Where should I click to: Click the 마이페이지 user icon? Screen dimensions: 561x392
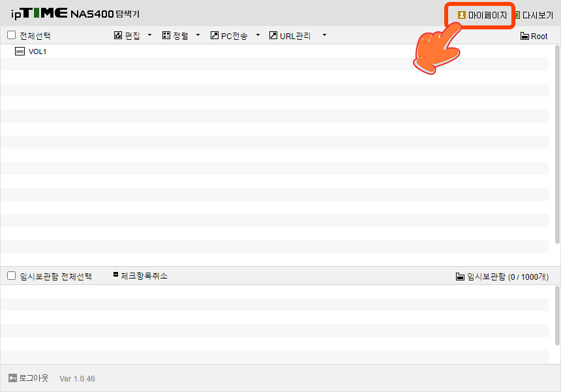(462, 14)
